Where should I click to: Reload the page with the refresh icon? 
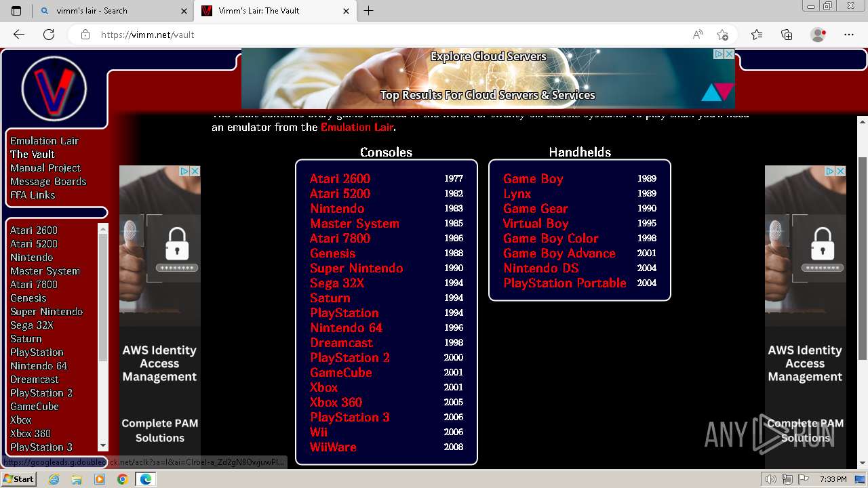[49, 35]
